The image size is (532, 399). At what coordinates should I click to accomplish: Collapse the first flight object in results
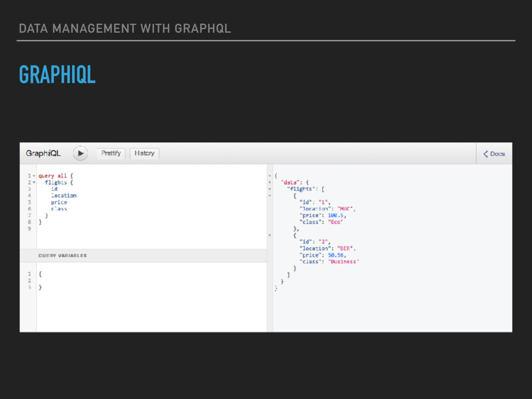tap(270, 196)
